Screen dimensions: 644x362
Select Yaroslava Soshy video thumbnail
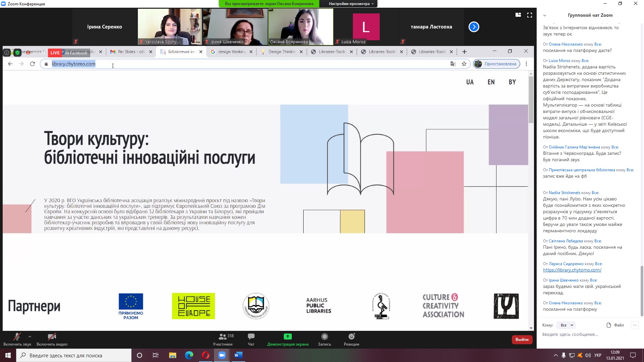(x=169, y=27)
